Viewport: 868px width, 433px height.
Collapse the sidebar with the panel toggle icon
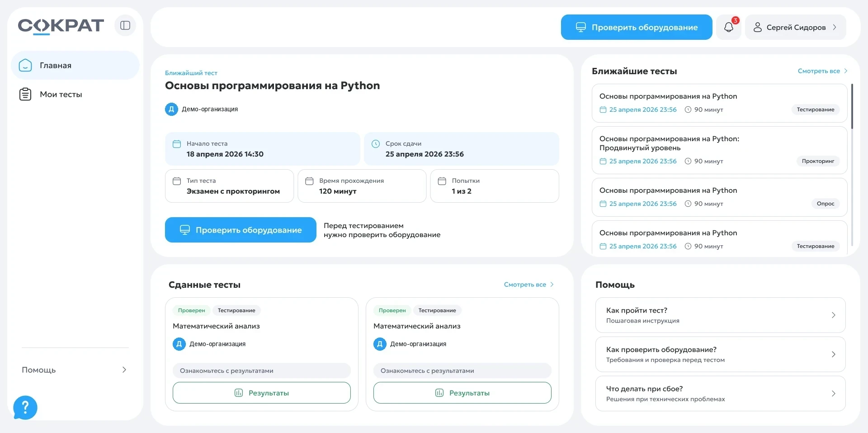125,25
